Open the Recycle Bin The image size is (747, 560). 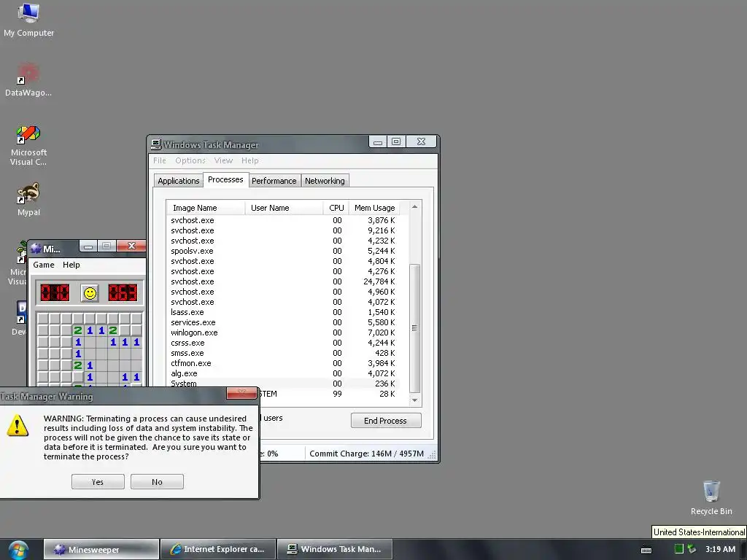711,497
